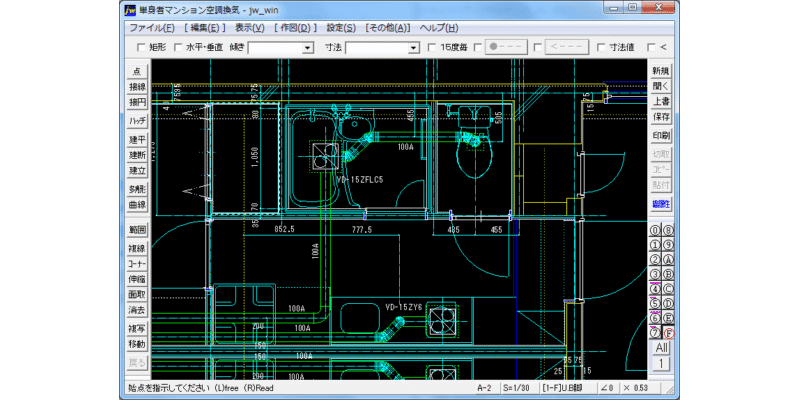
Task: Toggle layer 0 button
Action: [x=655, y=230]
